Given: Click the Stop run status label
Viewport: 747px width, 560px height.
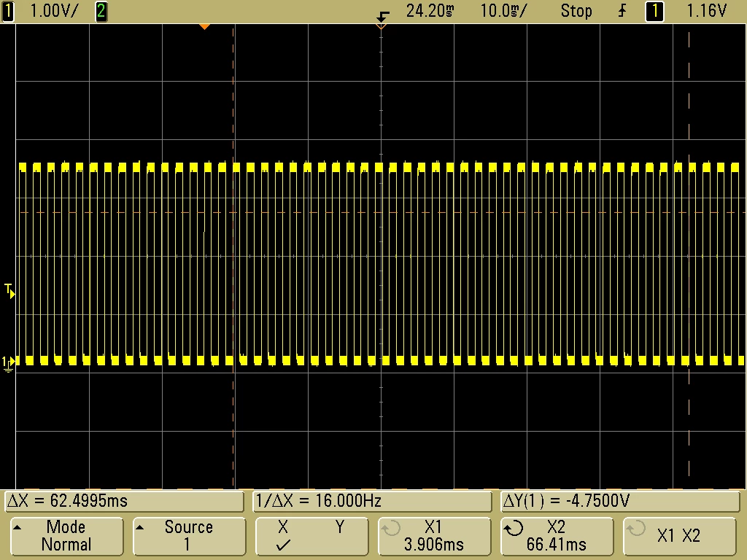Looking at the screenshot, I should point(576,11).
